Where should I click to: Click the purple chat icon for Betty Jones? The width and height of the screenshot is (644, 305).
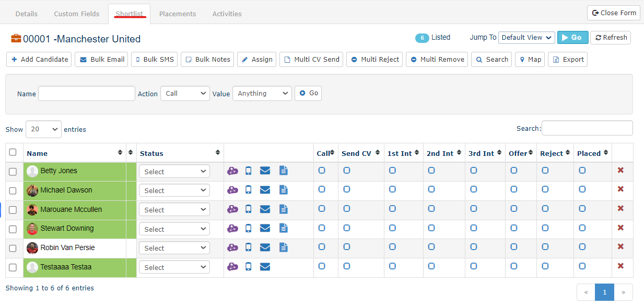click(232, 171)
